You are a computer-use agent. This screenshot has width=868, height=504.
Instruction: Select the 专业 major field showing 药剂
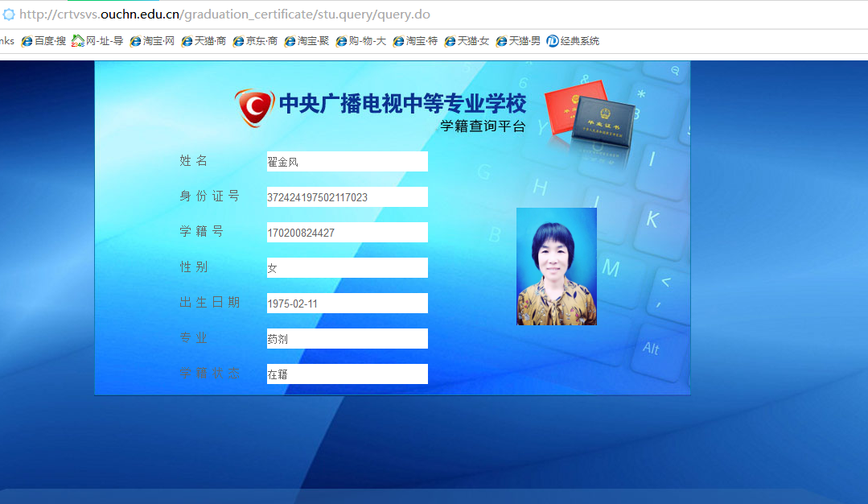[346, 338]
